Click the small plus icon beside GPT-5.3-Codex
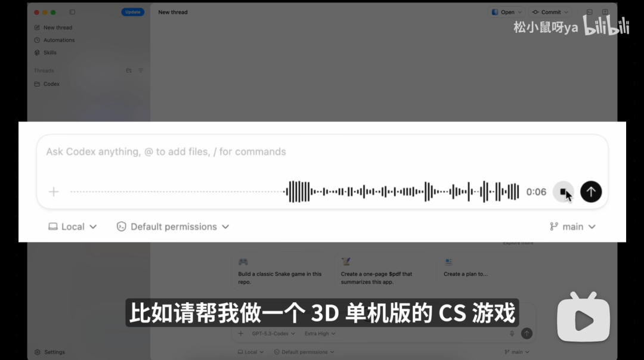Screen dimensions: 644x360 coord(241,334)
